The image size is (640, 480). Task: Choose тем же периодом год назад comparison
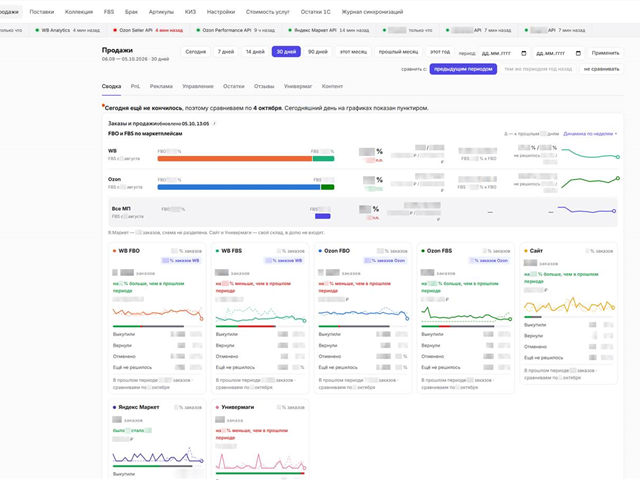pos(538,69)
